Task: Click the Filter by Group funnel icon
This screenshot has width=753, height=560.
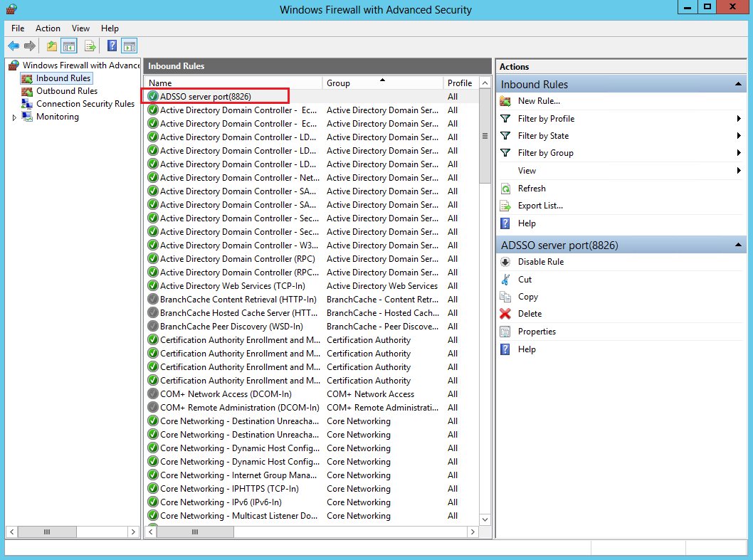Action: pos(505,153)
